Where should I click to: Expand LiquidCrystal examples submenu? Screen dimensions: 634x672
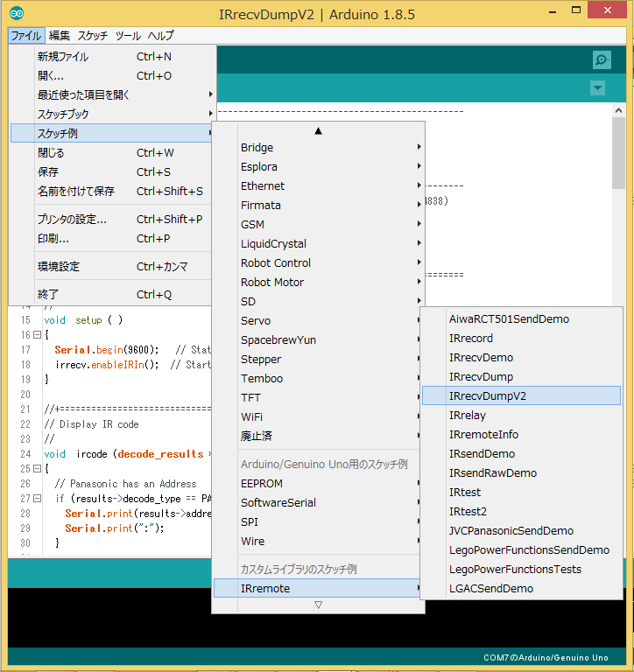tap(318, 244)
